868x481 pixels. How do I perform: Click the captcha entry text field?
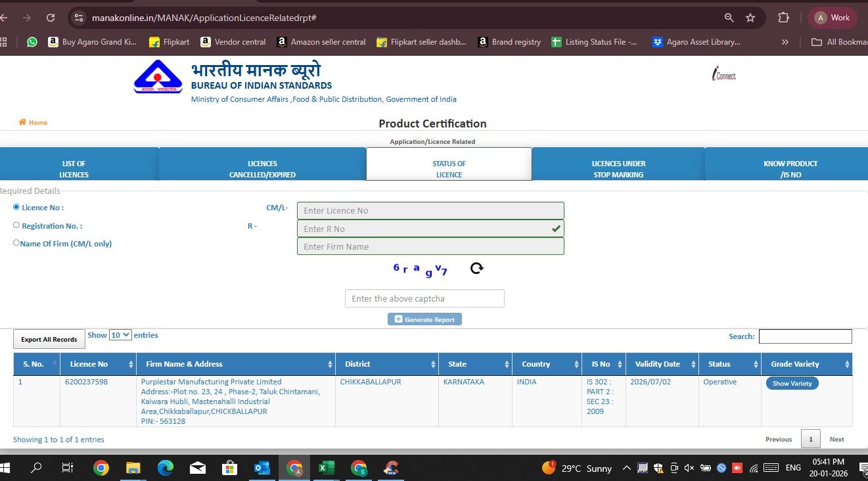pos(424,298)
